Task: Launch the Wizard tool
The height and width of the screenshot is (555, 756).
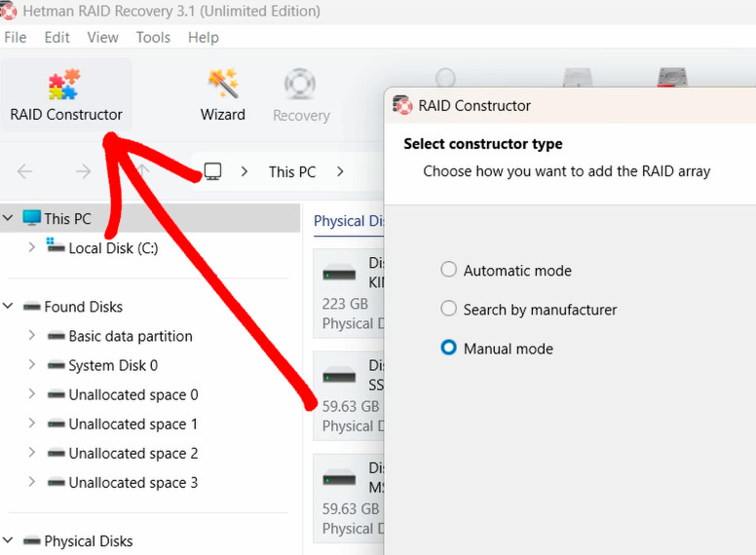Action: pos(223,95)
